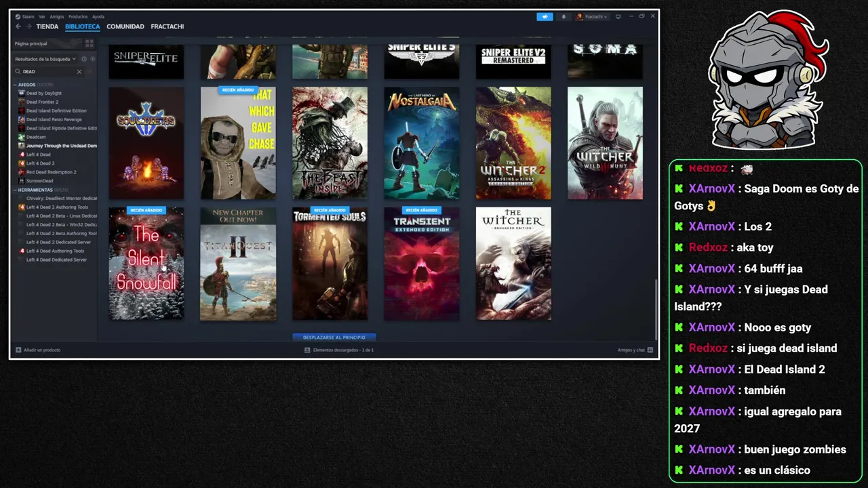This screenshot has width=868, height=488.
Task: Switch to the TIENDA tab
Action: (x=47, y=26)
